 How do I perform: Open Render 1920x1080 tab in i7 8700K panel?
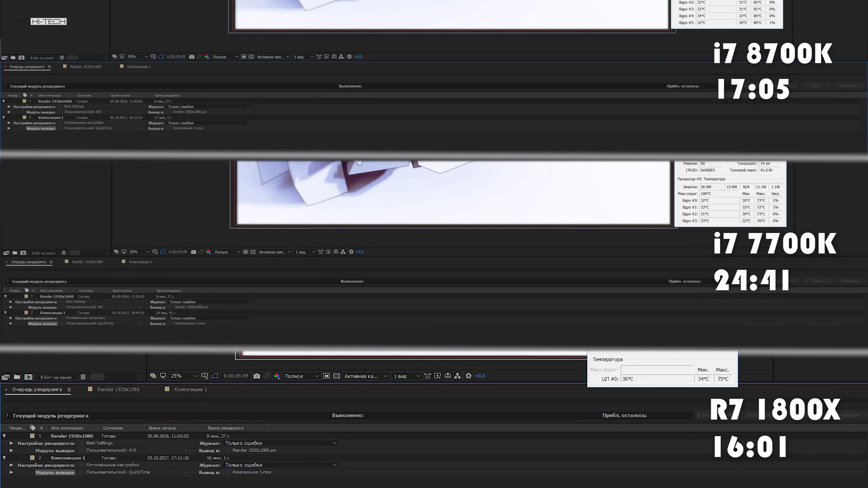pos(85,66)
